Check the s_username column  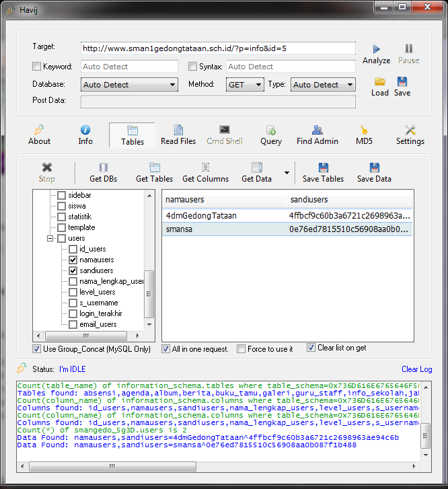coord(73,303)
